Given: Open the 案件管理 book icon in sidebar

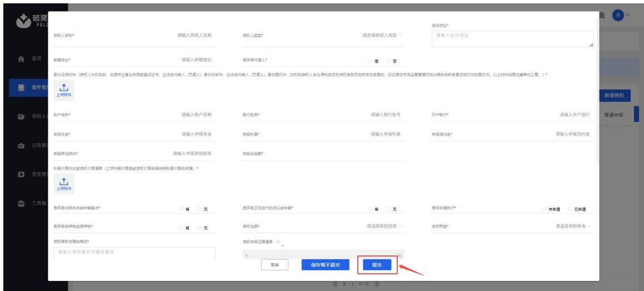Looking at the screenshot, I should click(x=21, y=87).
